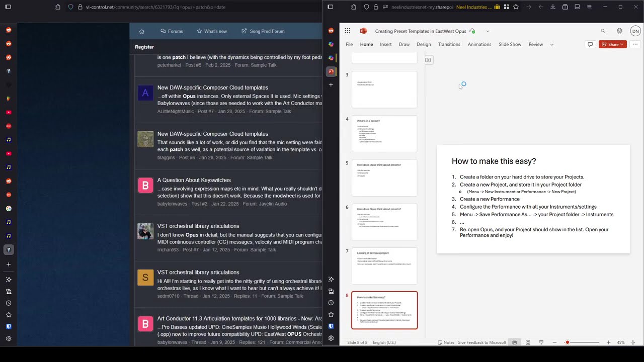Start slide show from status bar icon
Viewport: 644px width, 362px height.
(x=541, y=342)
